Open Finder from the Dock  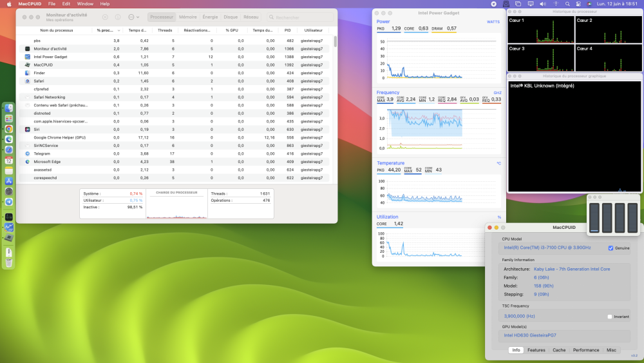pyautogui.click(x=8, y=108)
